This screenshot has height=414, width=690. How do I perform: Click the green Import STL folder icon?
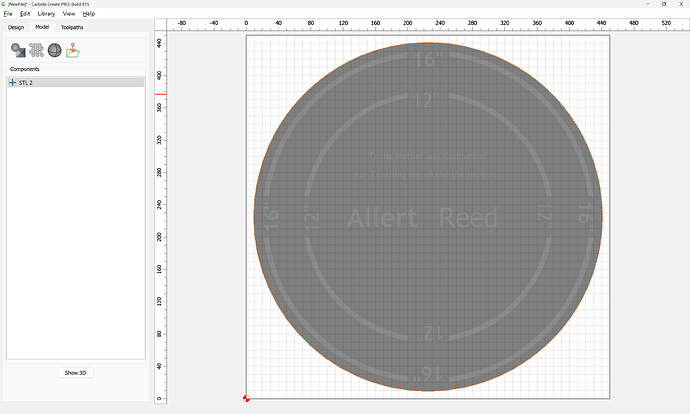coord(73,51)
